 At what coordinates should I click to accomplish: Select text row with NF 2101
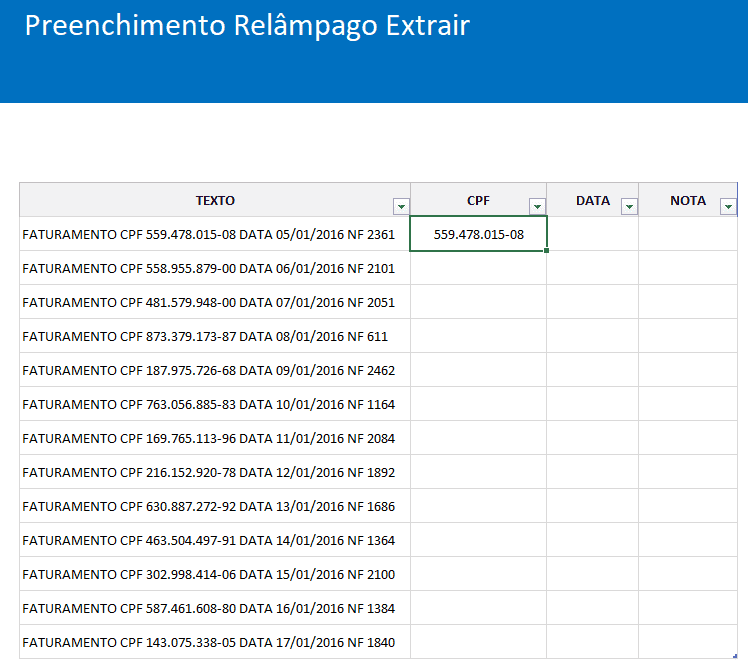tap(215, 268)
